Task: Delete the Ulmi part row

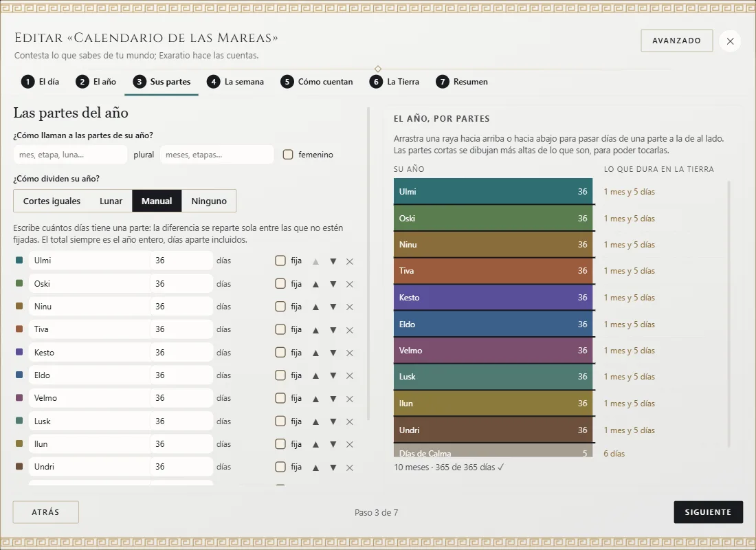Action: pyautogui.click(x=350, y=261)
